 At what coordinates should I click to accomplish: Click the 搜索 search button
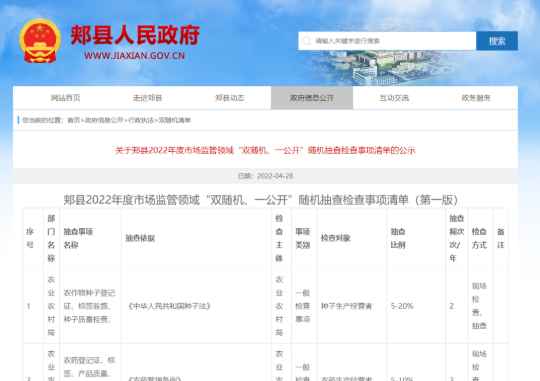[497, 41]
